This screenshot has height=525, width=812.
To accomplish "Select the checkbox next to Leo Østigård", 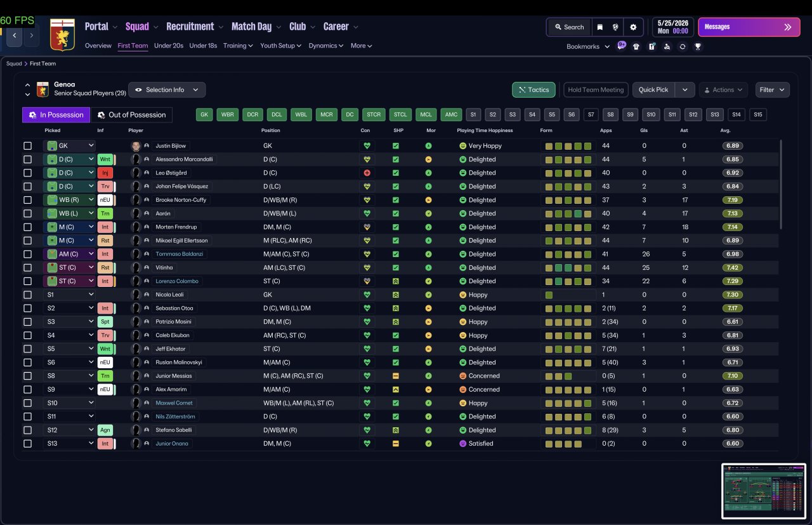I will pos(27,173).
